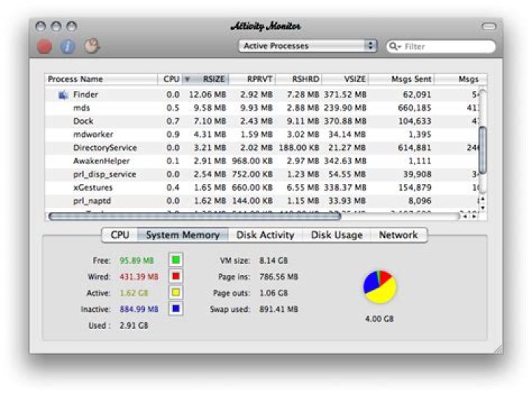Click the 968.00 KB RPRVT value
Viewport: 532px width, 394px height.
tap(253, 161)
